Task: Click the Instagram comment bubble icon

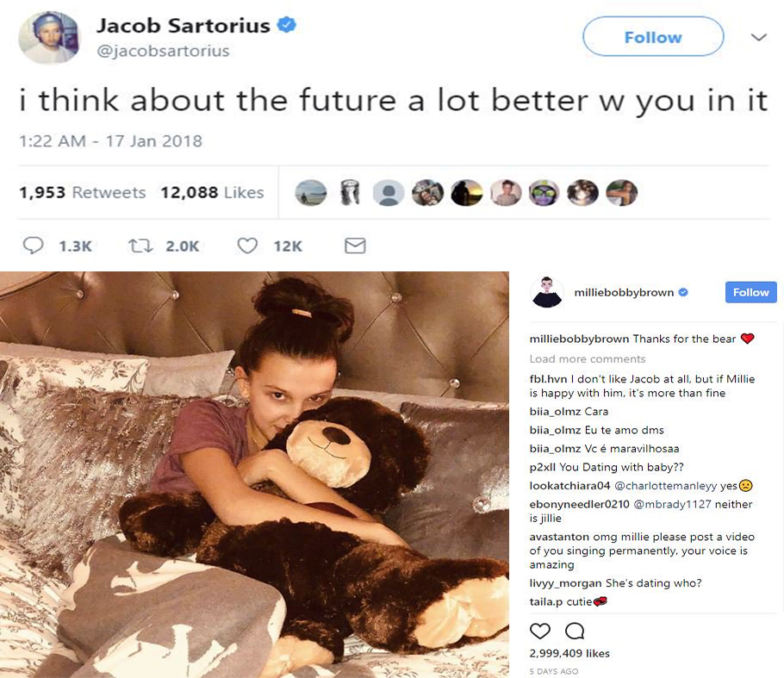Action: 575,631
